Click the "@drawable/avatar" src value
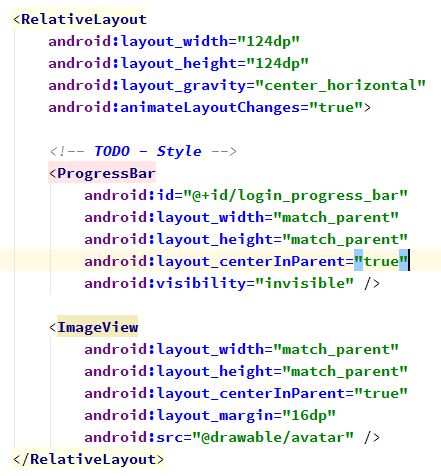 click(x=273, y=437)
